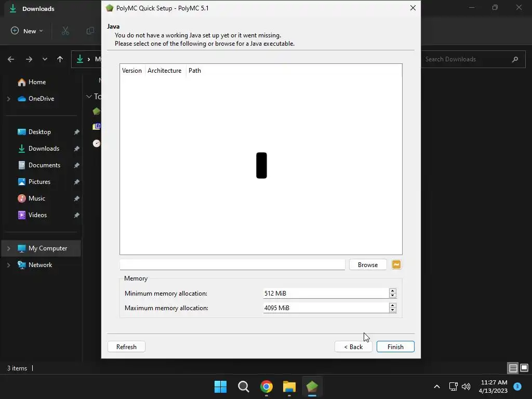Open the Windows Start menu
Image resolution: width=532 pixels, height=399 pixels.
click(220, 387)
